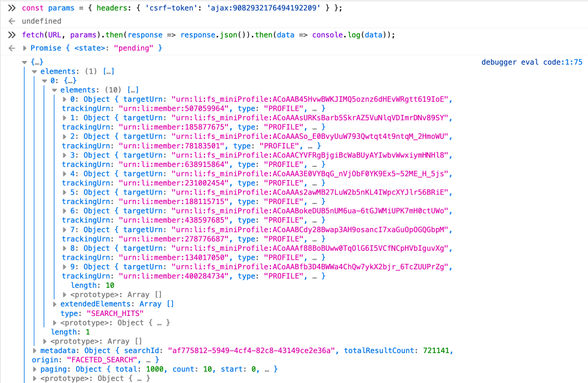Click targetUrn ending in 0pOGQGbpM
Screen dimensions: 588x383
click(x=310, y=230)
